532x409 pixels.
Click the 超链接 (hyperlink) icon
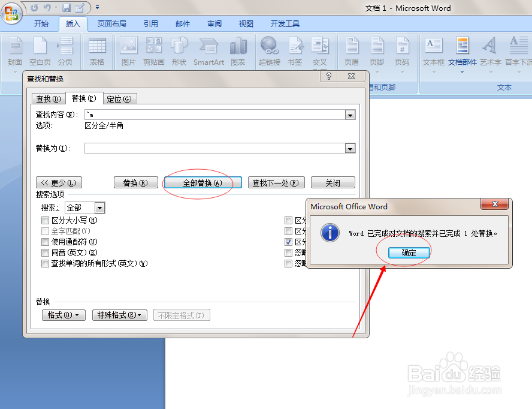pyautogui.click(x=268, y=51)
